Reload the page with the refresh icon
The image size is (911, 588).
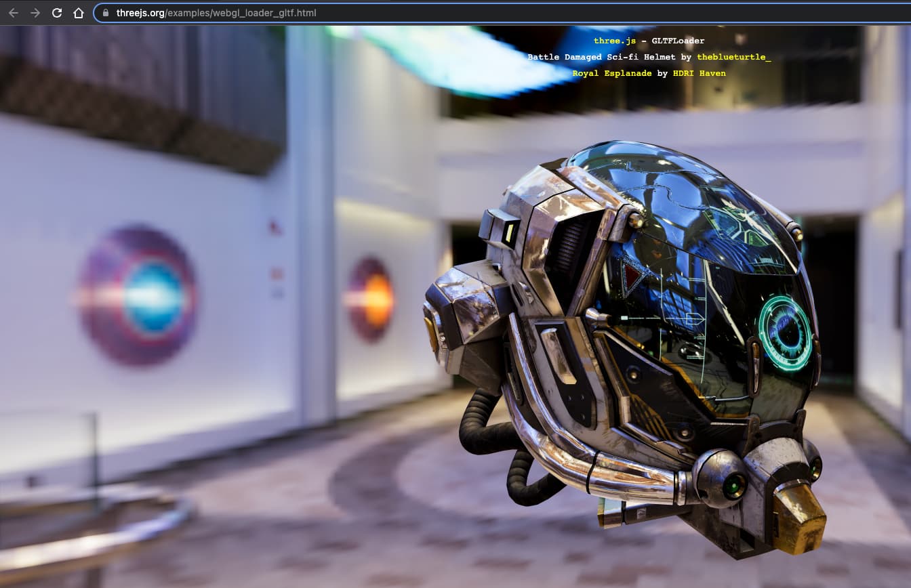tap(57, 13)
